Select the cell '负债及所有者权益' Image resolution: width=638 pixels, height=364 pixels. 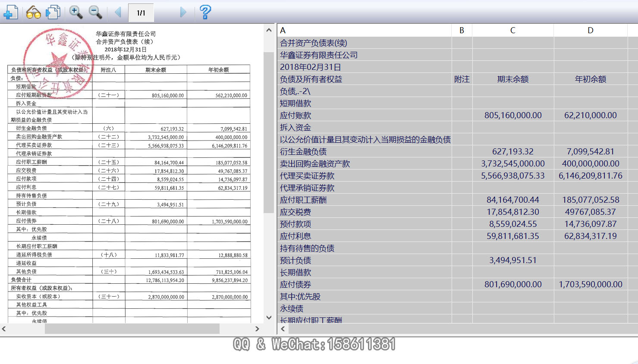pyautogui.click(x=365, y=79)
